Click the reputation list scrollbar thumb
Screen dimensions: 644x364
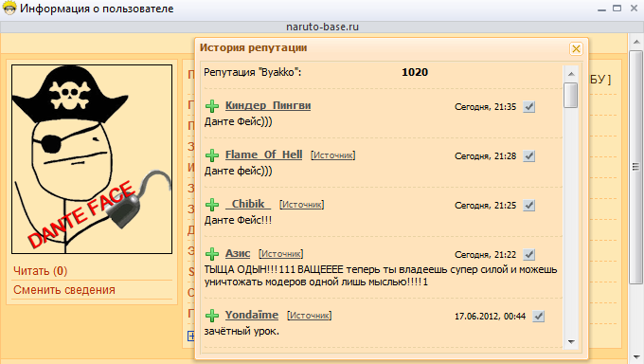coord(571,95)
